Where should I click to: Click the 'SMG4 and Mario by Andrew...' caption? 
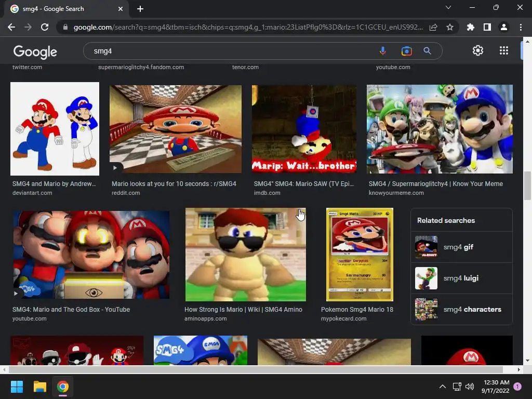click(x=54, y=183)
